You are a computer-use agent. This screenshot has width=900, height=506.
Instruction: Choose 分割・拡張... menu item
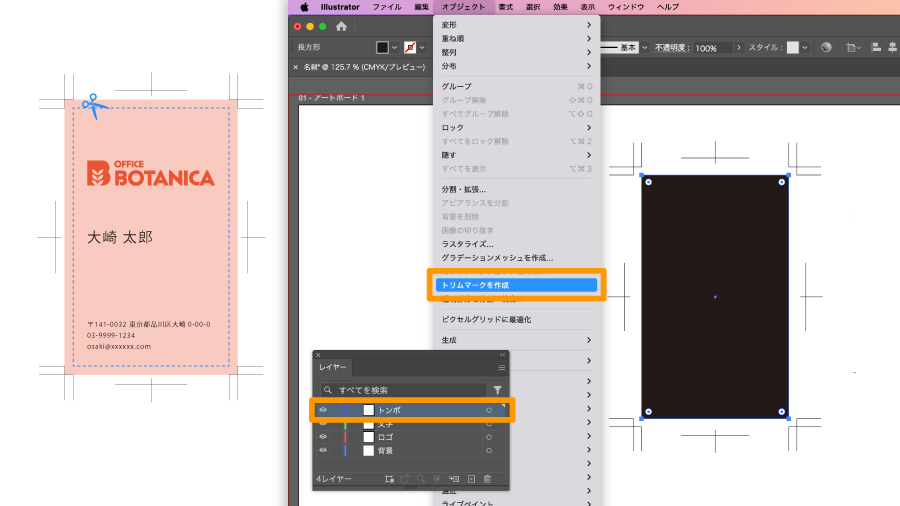tap(516, 189)
